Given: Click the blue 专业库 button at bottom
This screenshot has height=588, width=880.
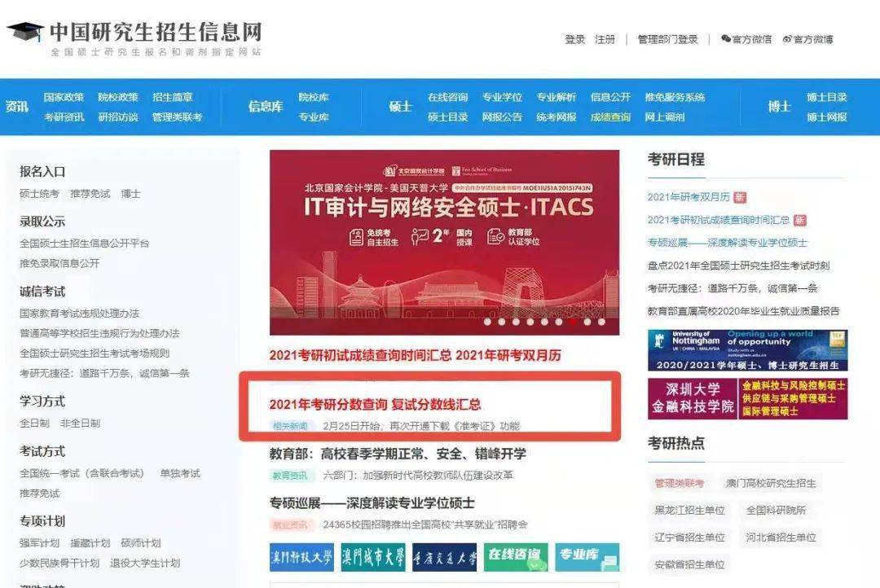Looking at the screenshot, I should (587, 556).
